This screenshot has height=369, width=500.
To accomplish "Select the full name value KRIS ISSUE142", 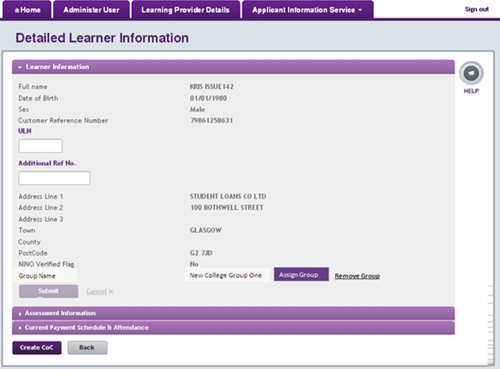I will [212, 87].
